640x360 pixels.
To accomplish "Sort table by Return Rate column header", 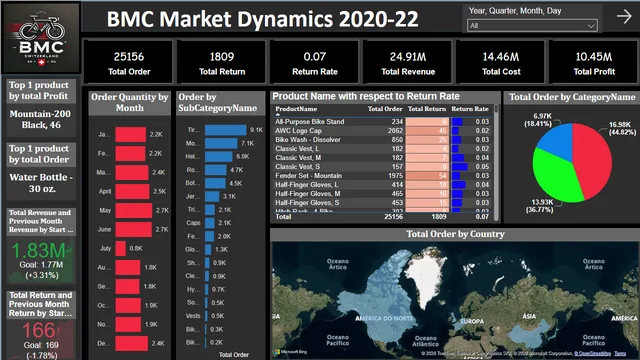I will pos(469,109).
